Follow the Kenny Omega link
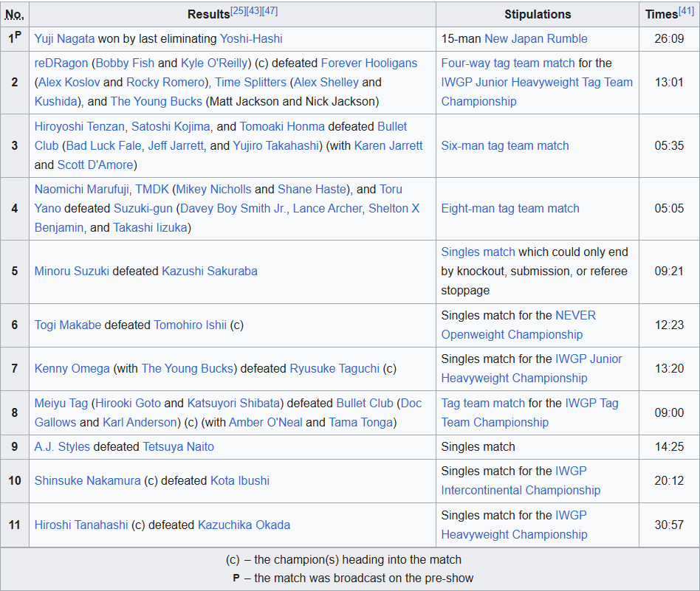Screen dimensions: 700x591 click(72, 368)
